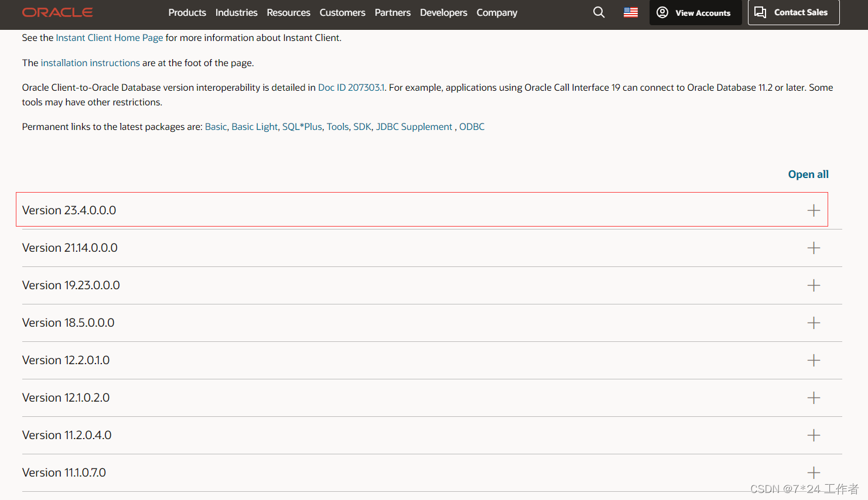The width and height of the screenshot is (868, 500).
Task: Click the Version 18.5.0.0.0 heading text
Action: coord(69,323)
